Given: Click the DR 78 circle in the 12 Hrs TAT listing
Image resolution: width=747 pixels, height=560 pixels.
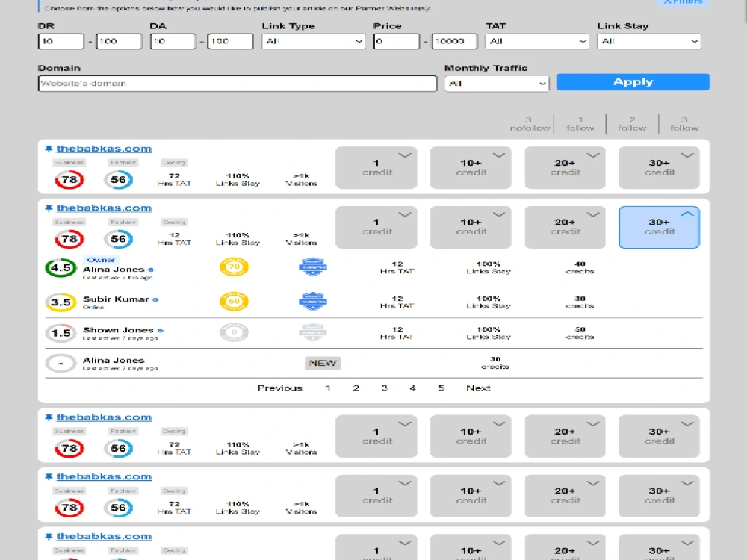Looking at the screenshot, I should click(69, 239).
